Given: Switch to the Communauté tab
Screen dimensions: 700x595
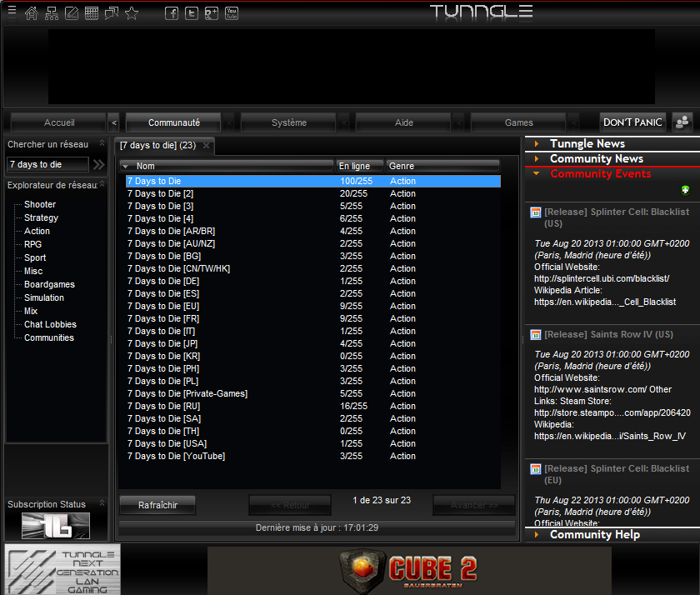Looking at the screenshot, I should 173,122.
